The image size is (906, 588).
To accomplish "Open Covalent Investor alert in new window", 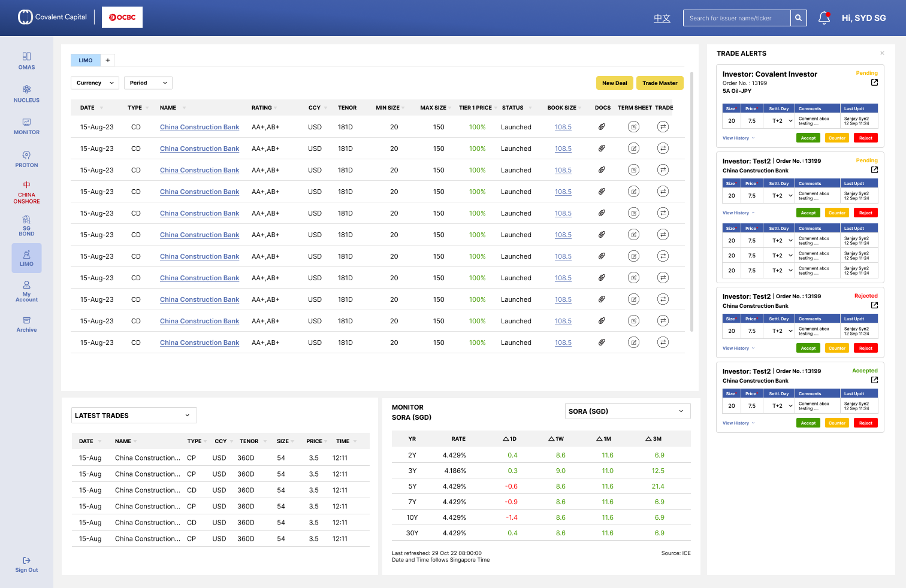I will tap(874, 83).
